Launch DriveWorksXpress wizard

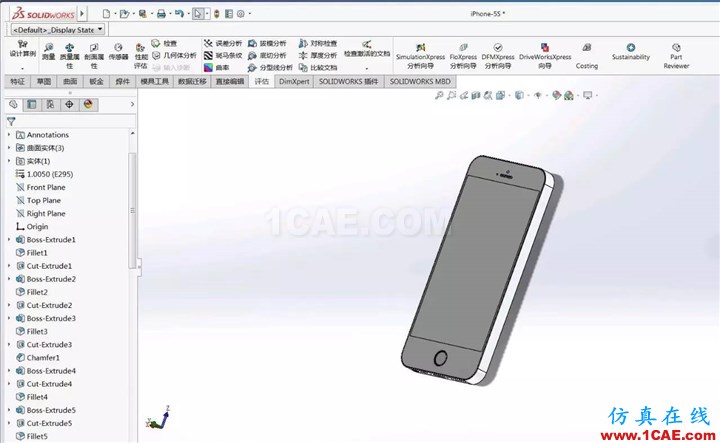click(545, 56)
